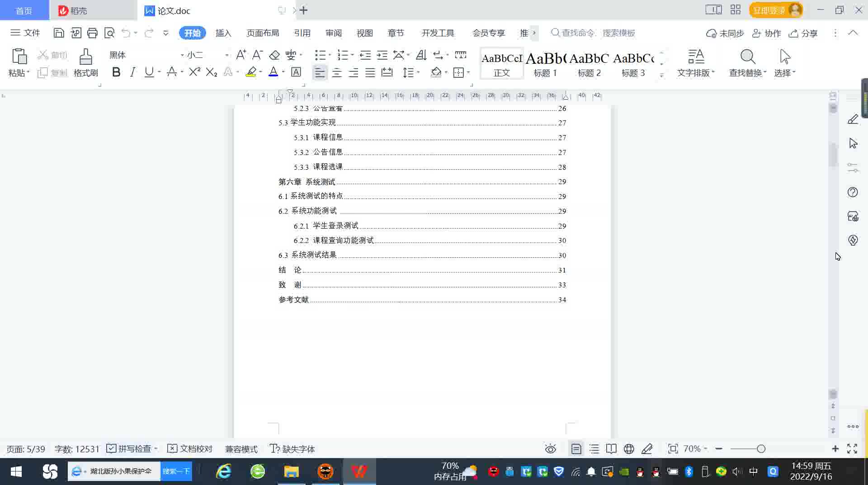
Task: Click 搜索一下 search button in taskbar
Action: [x=176, y=471]
